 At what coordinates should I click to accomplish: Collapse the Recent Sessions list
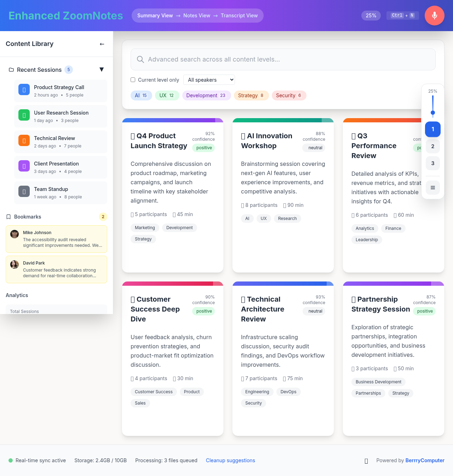point(102,70)
